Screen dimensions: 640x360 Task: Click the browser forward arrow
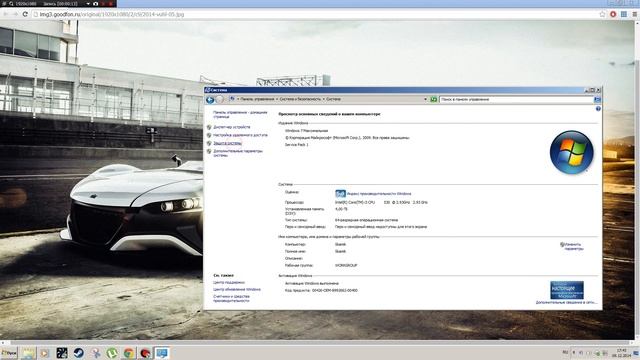[15, 14]
